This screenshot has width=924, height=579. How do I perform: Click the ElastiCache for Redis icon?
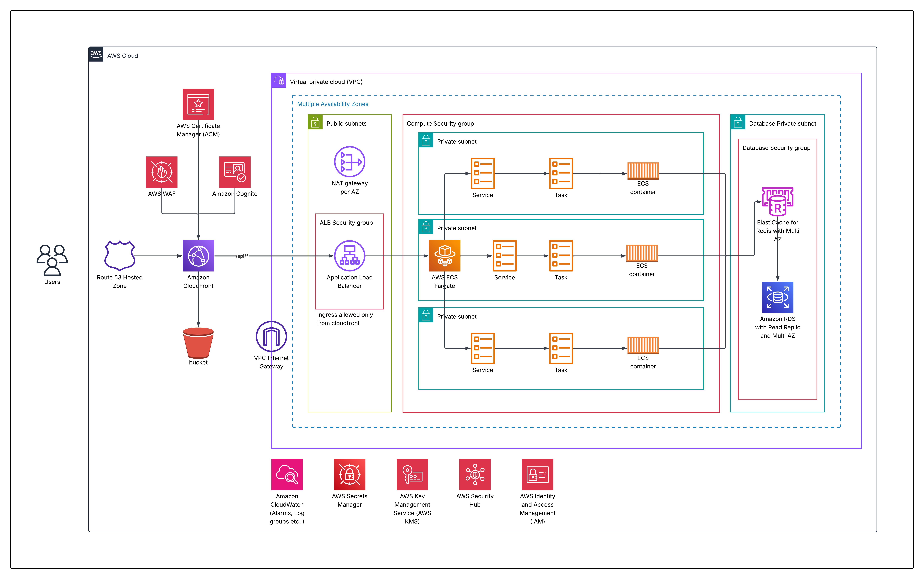[777, 202]
